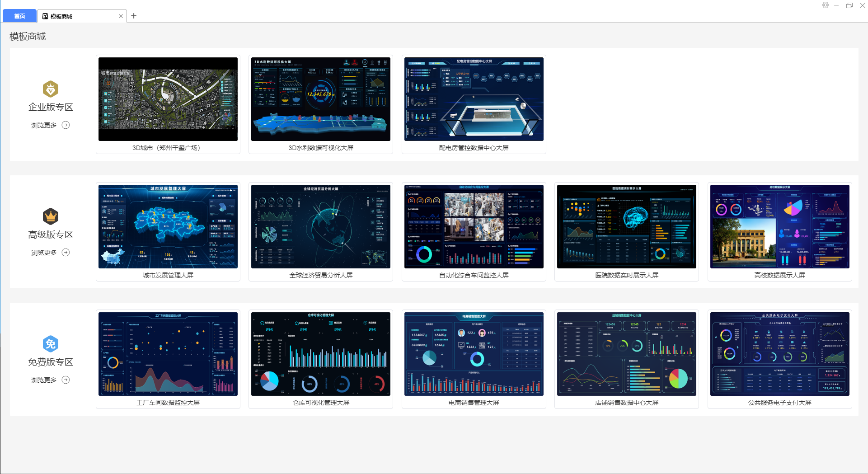Open 3D城市（郑州千玺广场）template thumbnail
Image resolution: width=868 pixels, height=474 pixels.
[168, 99]
